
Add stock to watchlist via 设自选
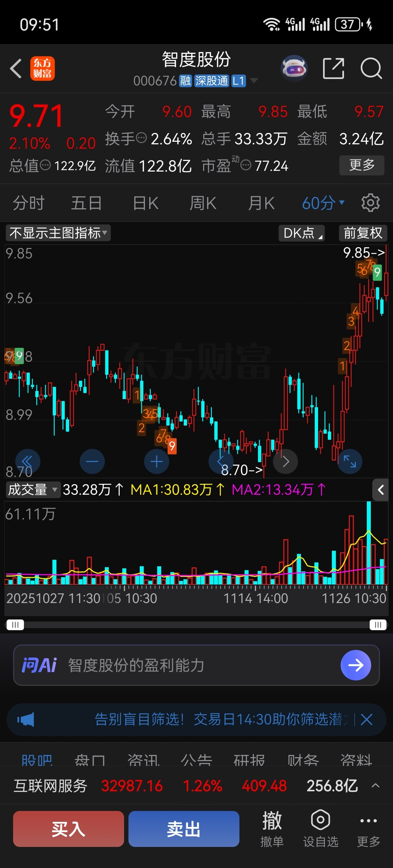click(321, 829)
